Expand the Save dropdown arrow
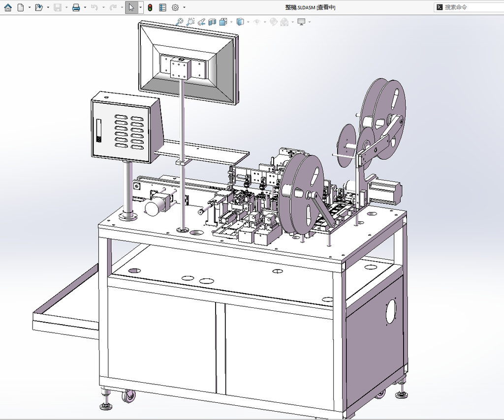 [x=66, y=7]
